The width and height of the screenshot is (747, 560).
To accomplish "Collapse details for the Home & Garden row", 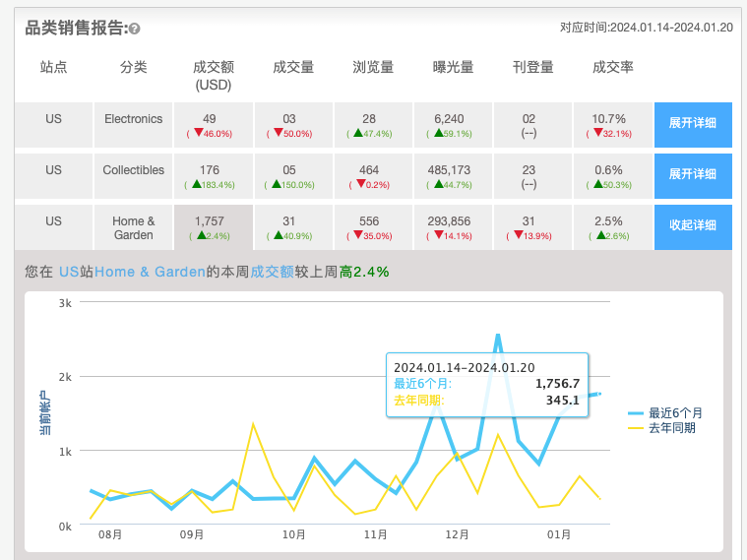I will [x=693, y=227].
